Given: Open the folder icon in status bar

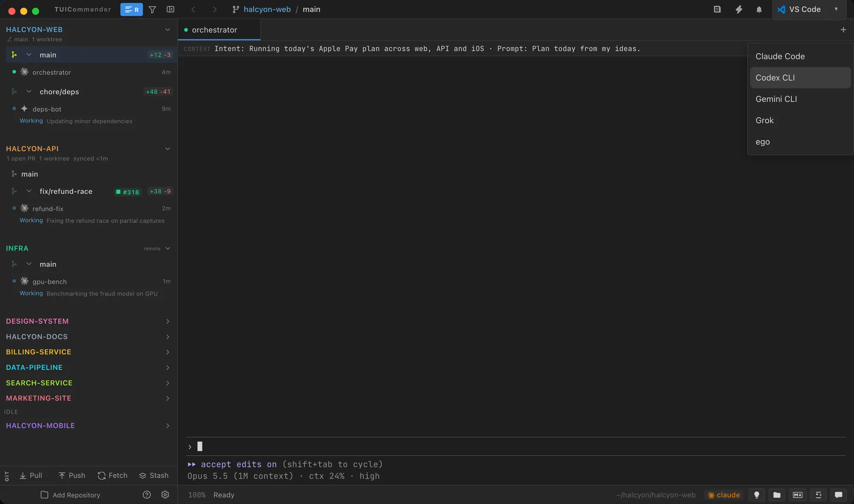Looking at the screenshot, I should click(777, 495).
